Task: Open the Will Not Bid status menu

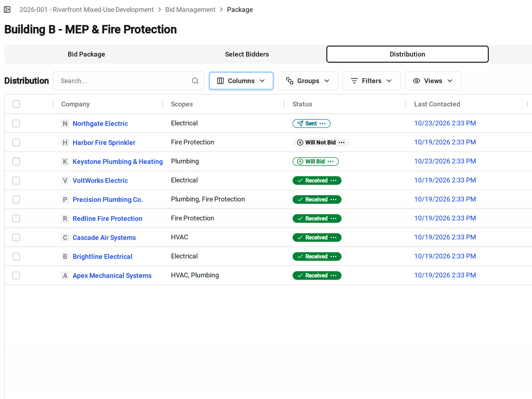Action: (341, 143)
